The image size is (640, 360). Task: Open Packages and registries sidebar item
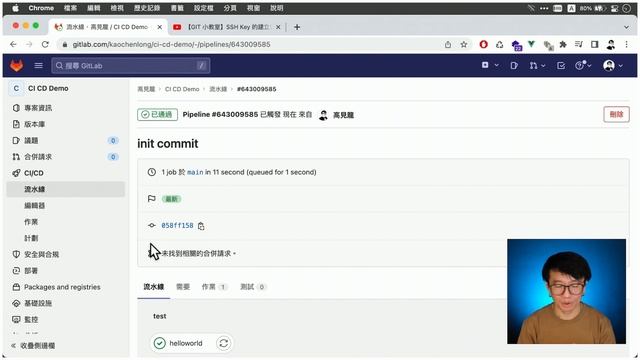62,287
